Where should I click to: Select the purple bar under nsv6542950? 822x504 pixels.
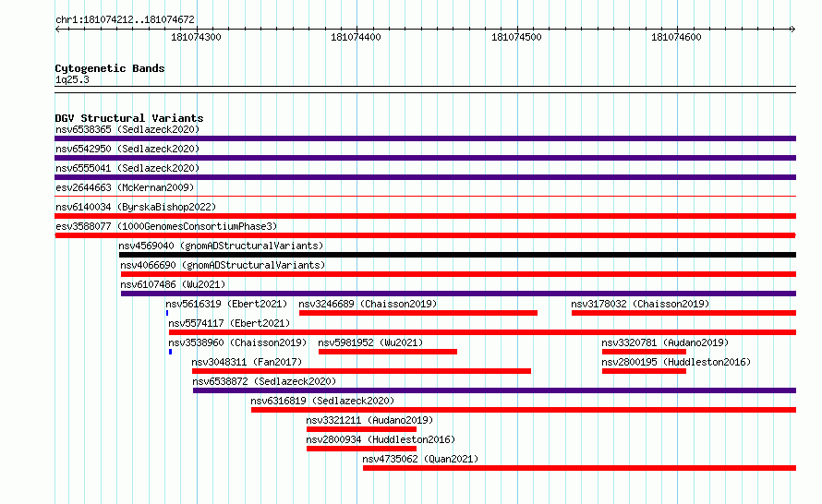click(425, 158)
